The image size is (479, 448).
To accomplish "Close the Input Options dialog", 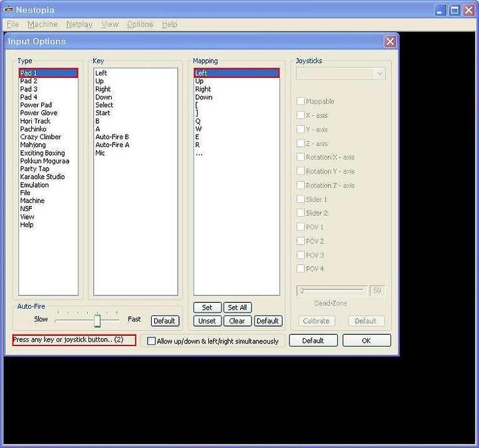I will click(x=390, y=41).
